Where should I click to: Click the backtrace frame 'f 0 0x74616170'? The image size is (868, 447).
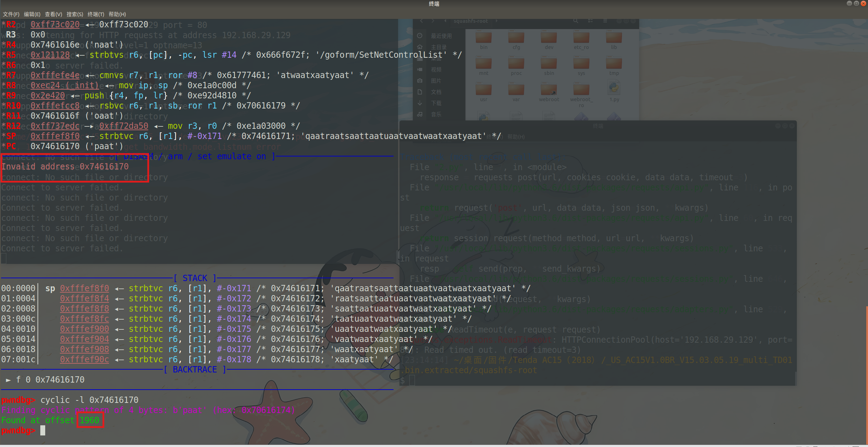pos(50,380)
